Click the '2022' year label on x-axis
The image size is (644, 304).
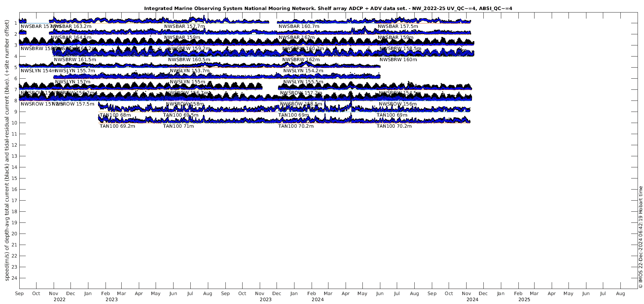59,300
